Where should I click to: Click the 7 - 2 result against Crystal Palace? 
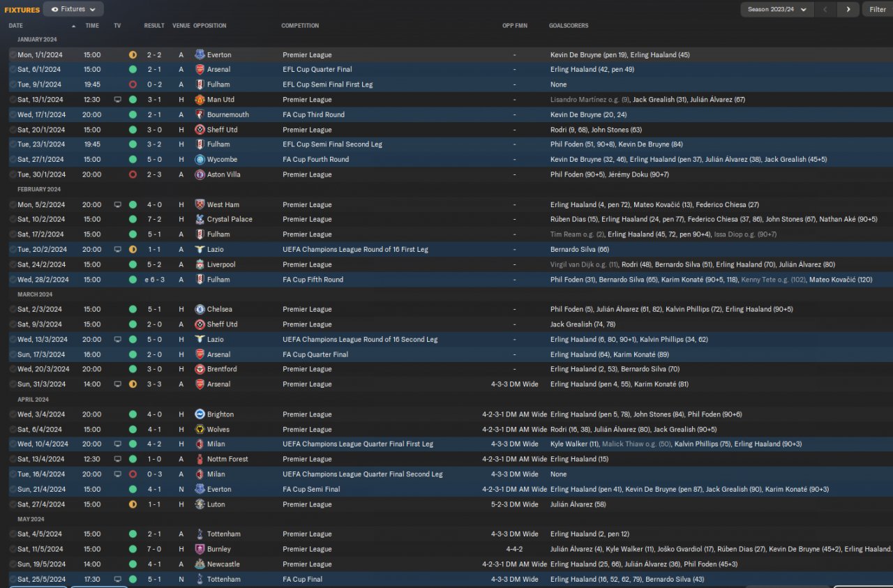click(x=154, y=219)
